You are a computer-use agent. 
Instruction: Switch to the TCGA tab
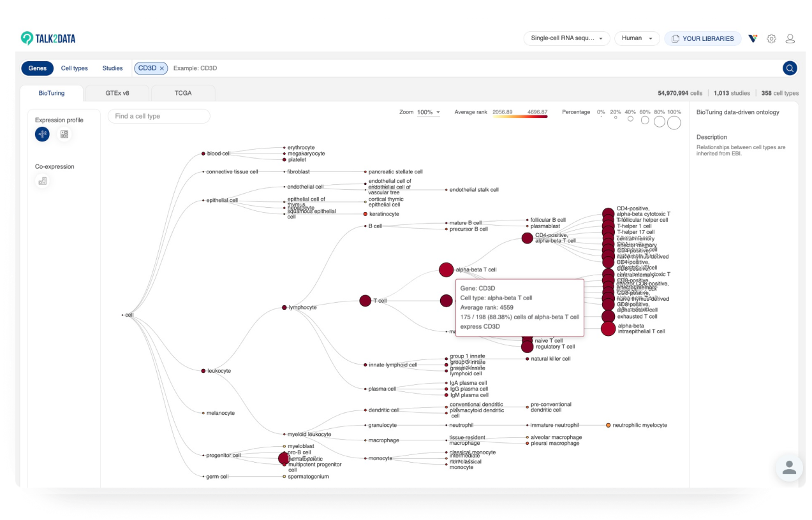pos(183,93)
